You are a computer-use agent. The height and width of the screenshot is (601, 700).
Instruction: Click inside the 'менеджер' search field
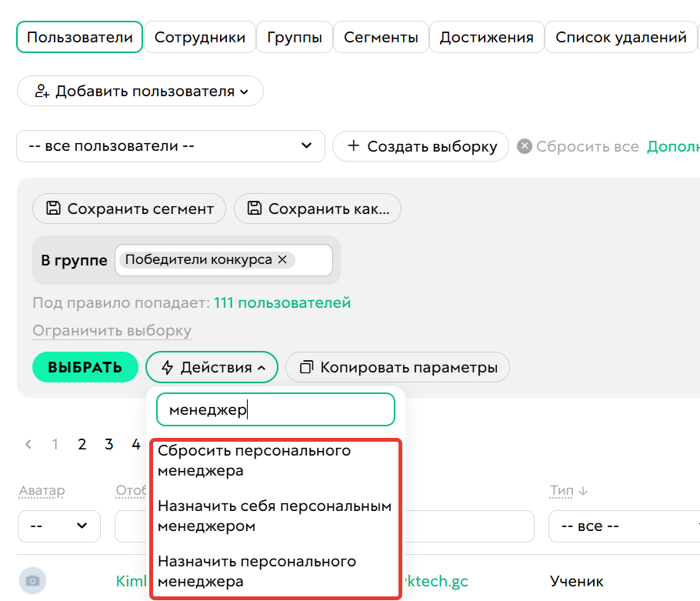click(275, 409)
